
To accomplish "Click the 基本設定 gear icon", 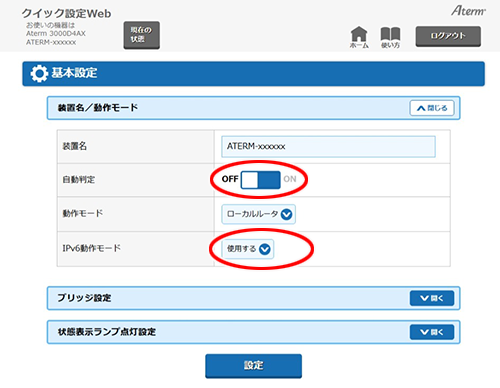I will (x=39, y=74).
